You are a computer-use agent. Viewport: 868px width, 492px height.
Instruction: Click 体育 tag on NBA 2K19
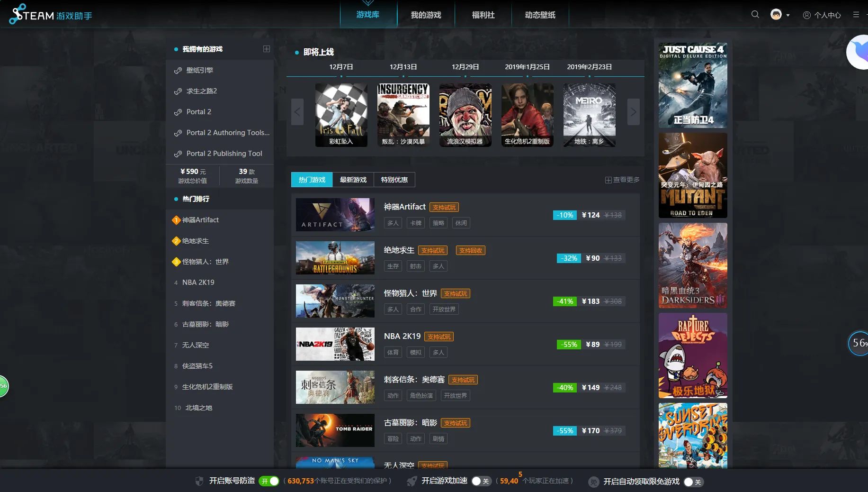(393, 352)
